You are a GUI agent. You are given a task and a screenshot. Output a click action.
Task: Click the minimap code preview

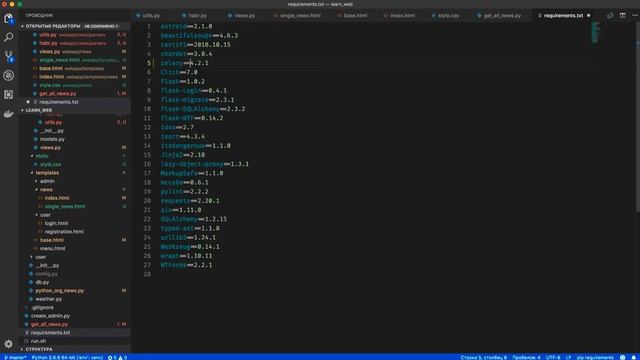pyautogui.click(x=595, y=32)
